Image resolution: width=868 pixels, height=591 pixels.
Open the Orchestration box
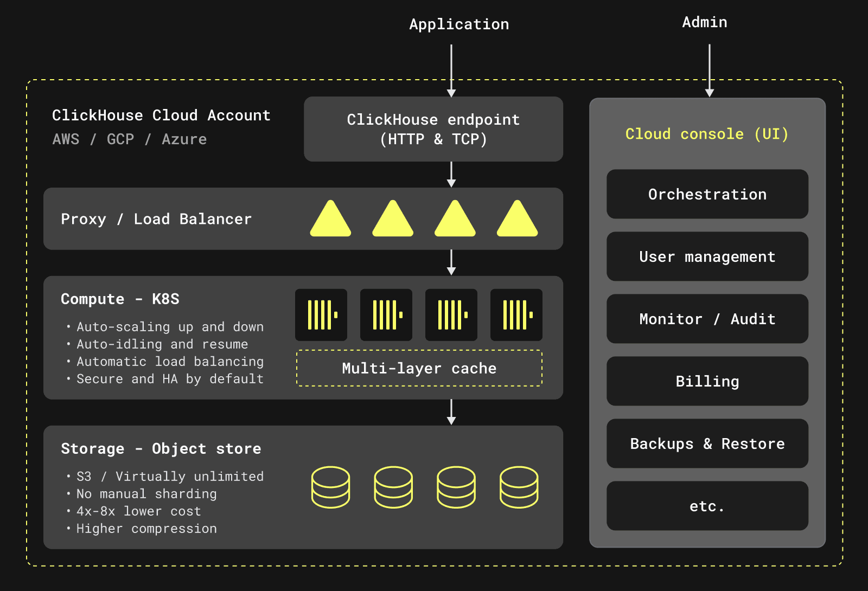[707, 194]
